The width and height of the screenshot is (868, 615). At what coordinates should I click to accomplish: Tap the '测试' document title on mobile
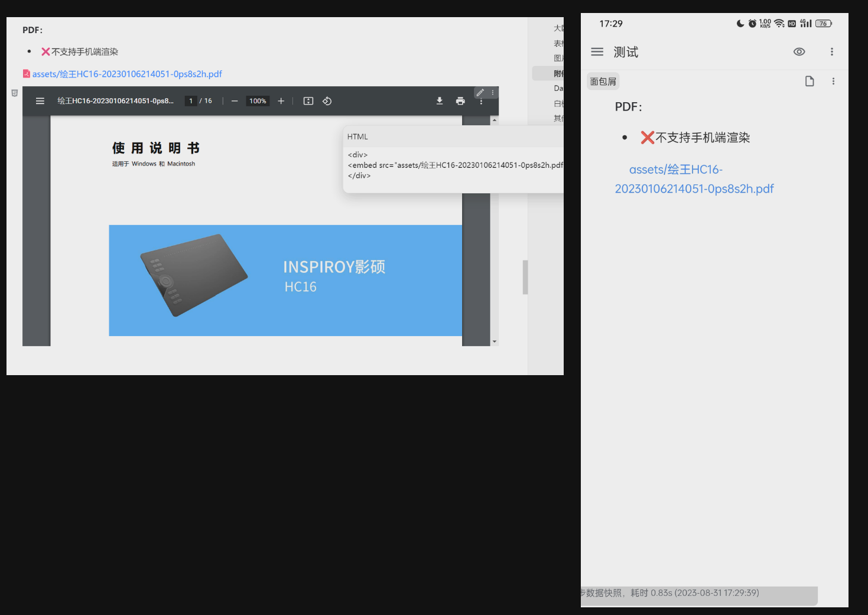point(626,52)
